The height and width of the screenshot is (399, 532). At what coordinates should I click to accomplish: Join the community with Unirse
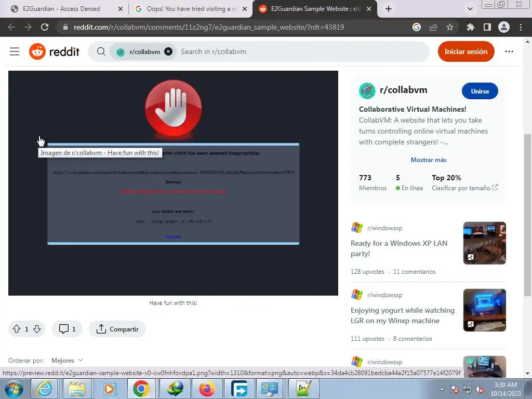pyautogui.click(x=480, y=91)
